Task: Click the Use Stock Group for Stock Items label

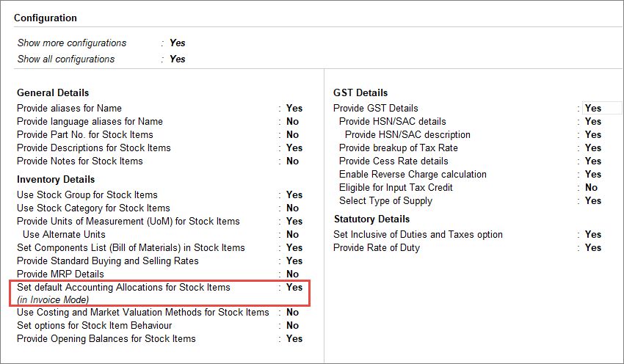Action: [x=87, y=195]
